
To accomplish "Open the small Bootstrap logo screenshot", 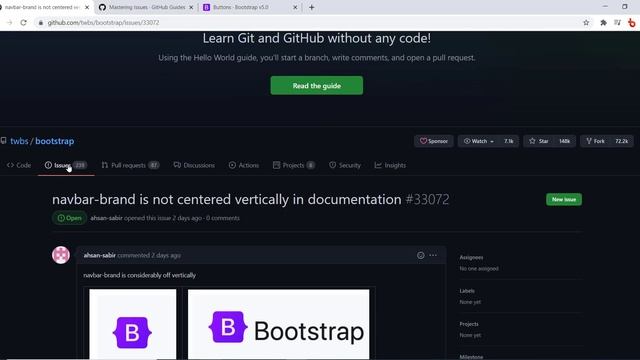I will [x=133, y=324].
